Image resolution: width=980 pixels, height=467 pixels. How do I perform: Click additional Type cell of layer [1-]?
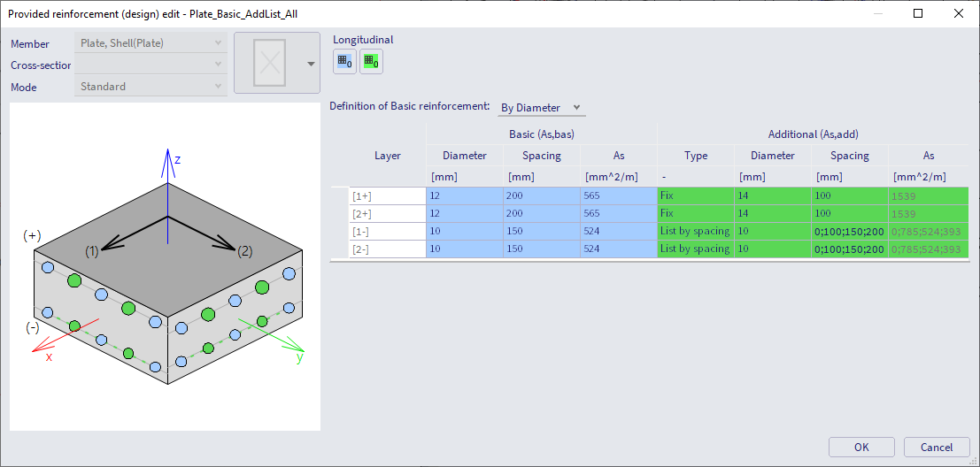695,231
